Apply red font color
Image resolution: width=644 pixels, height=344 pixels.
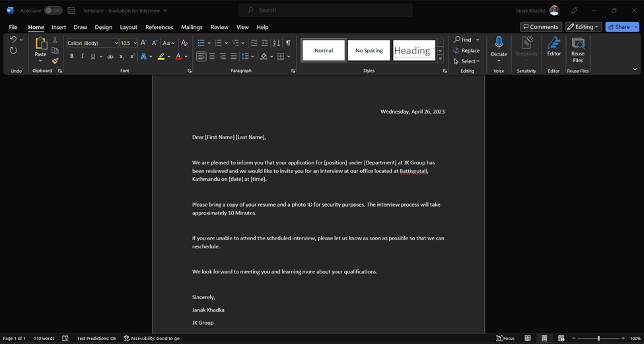pos(178,56)
